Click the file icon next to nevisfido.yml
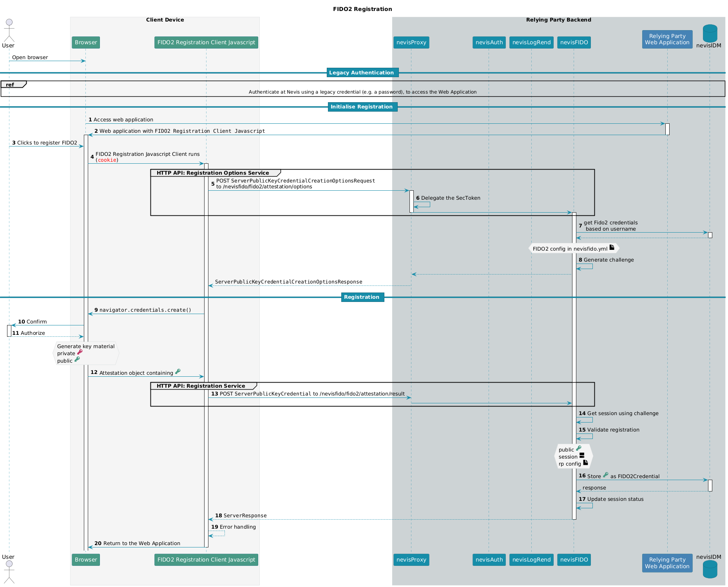Viewport: 728px width, 587px height. [x=612, y=247]
